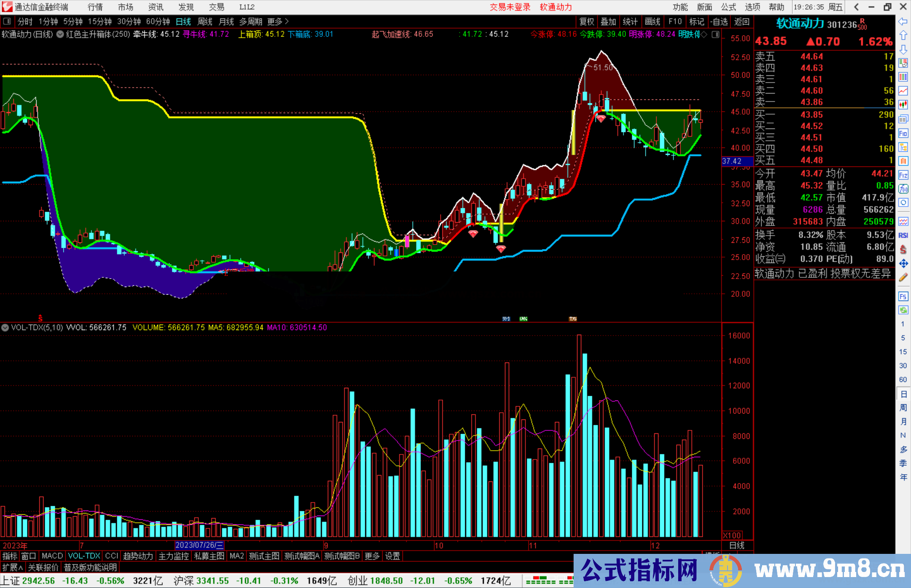The height and width of the screenshot is (588, 911).
Task: Toggle the circle icon beside VOL-TDX label
Action: coord(5,328)
